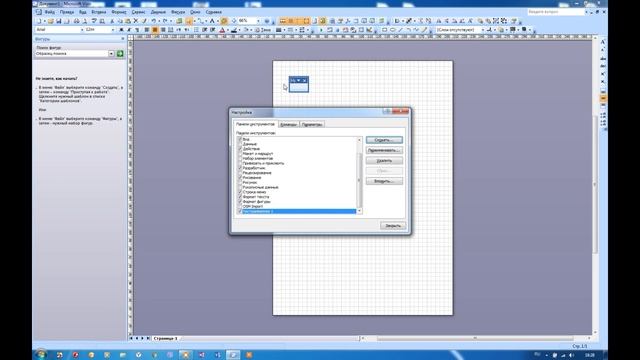The width and height of the screenshot is (640, 360).
Task: Open the layer selection dropdown
Action: [x=483, y=30]
